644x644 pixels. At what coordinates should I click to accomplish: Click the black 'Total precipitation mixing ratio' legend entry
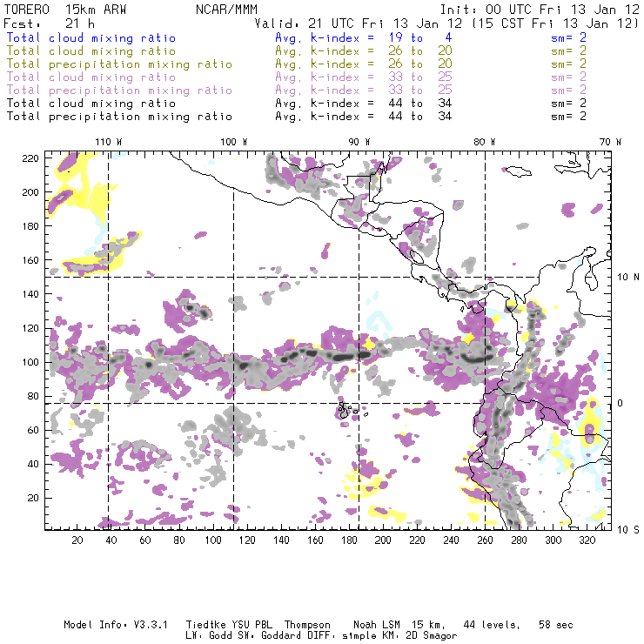point(119,117)
